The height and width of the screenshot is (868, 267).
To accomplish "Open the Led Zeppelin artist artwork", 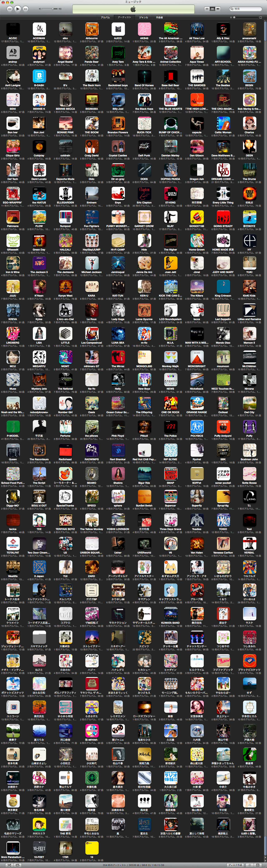I will point(223,310).
